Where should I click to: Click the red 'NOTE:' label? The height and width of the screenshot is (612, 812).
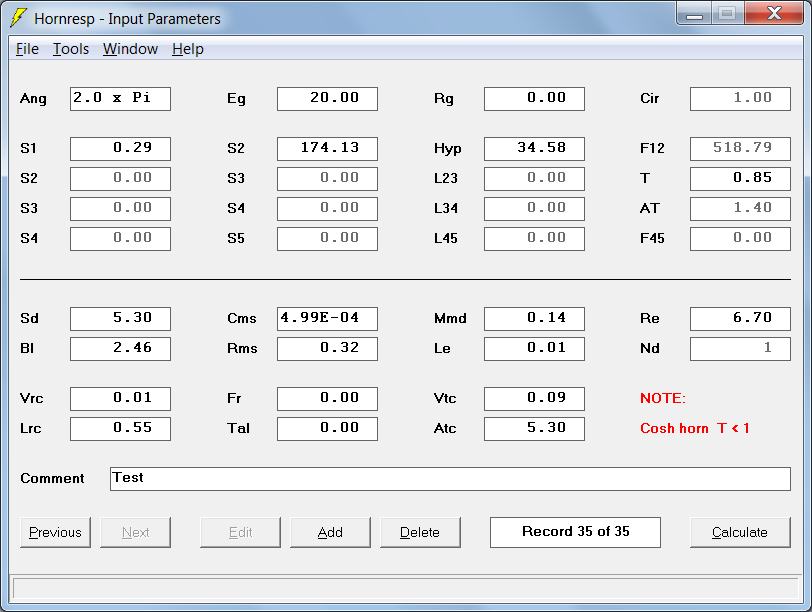point(663,399)
